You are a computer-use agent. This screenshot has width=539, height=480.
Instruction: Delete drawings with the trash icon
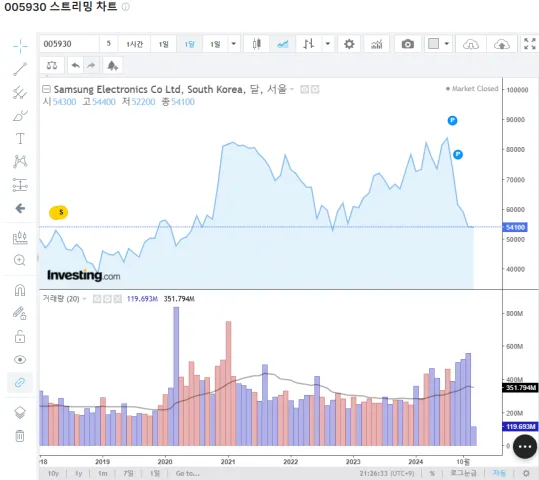[20, 436]
